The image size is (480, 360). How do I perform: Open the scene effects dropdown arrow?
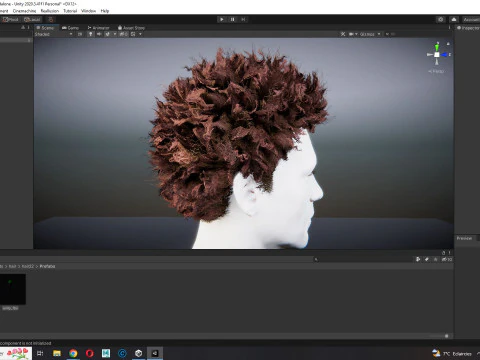click(115, 34)
